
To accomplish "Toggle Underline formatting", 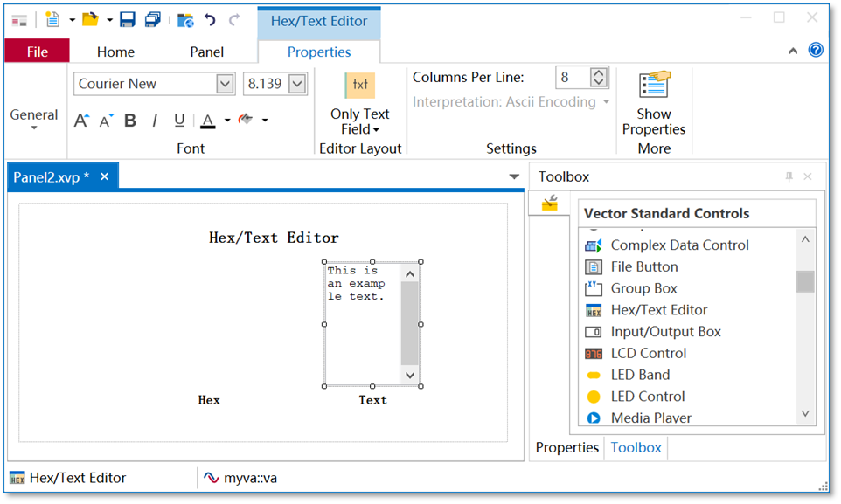I will (x=180, y=120).
